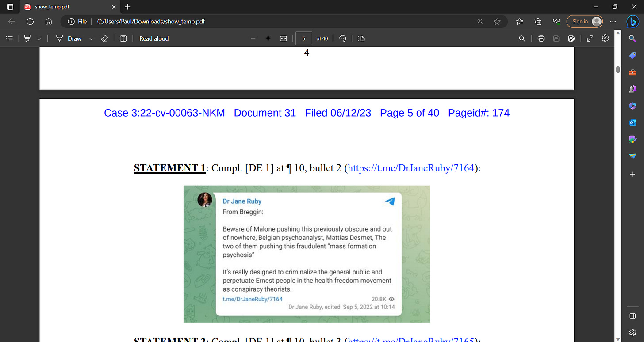This screenshot has height=342, width=644.
Task: Open Bing Copilot sidebar button
Action: (x=632, y=21)
